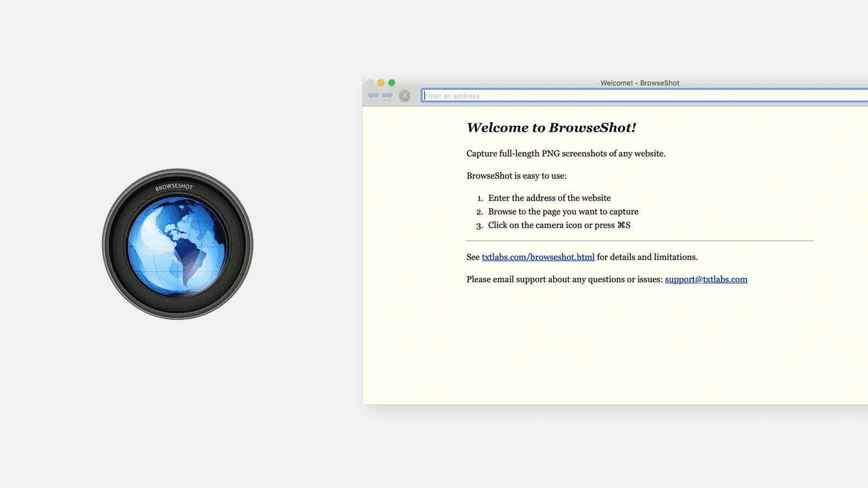Click step "Click on the camera icon or press ⌘S"
Viewport: 868px width, 488px height.
559,225
